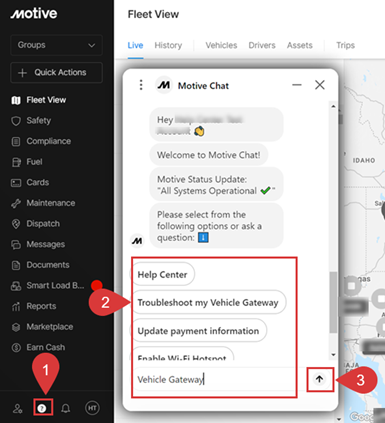Screen dimensions: 385x423
Task: Open the notifications bell
Action: click(66, 408)
